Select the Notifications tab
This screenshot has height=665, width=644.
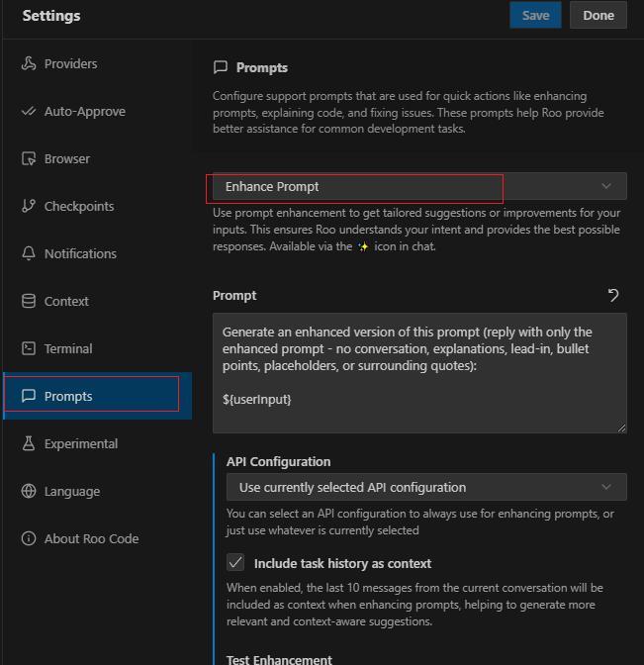(97, 253)
